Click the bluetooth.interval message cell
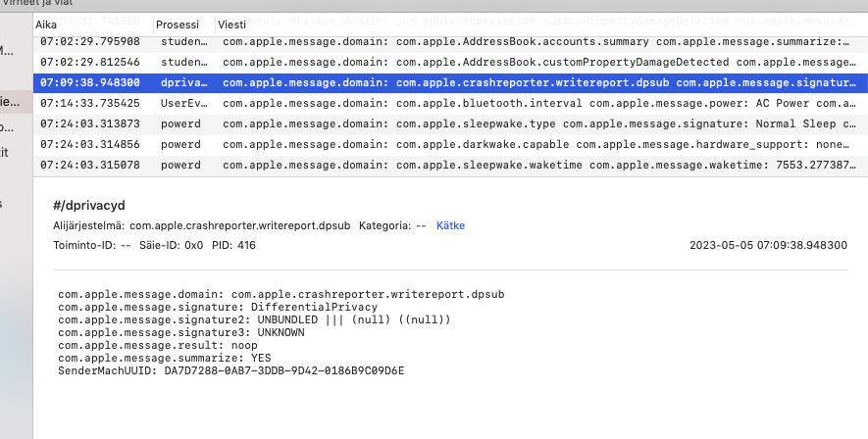The width and height of the screenshot is (868, 439). click(x=539, y=104)
